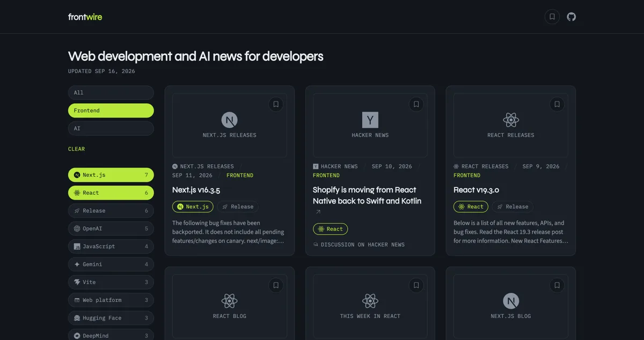Go to frontwire home logo
This screenshot has width=644, height=340.
[85, 17]
